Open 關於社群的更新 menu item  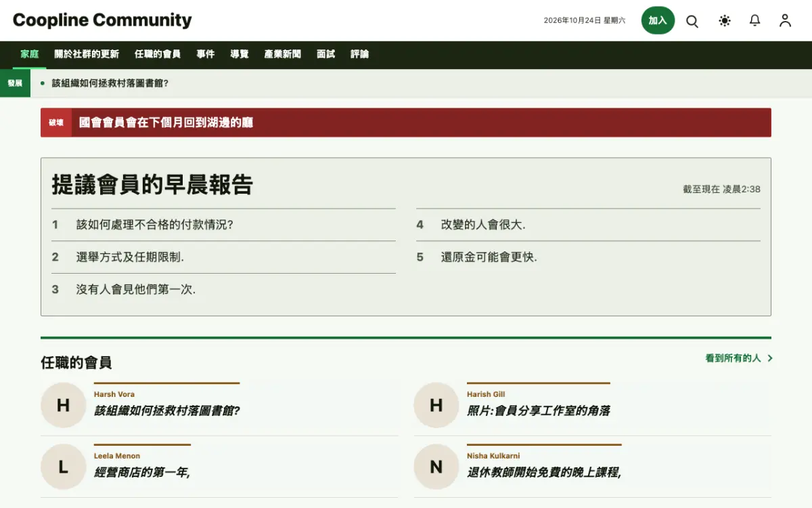point(87,54)
